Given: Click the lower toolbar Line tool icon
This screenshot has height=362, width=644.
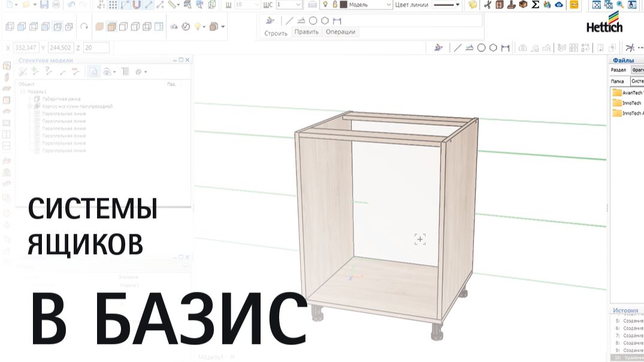Looking at the screenshot, I should (458, 48).
